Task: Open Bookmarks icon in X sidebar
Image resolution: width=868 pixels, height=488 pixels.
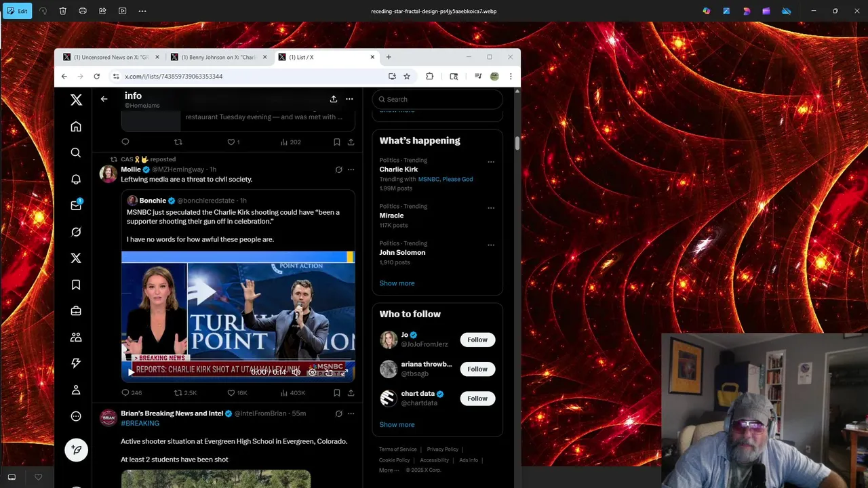Action: (76, 285)
